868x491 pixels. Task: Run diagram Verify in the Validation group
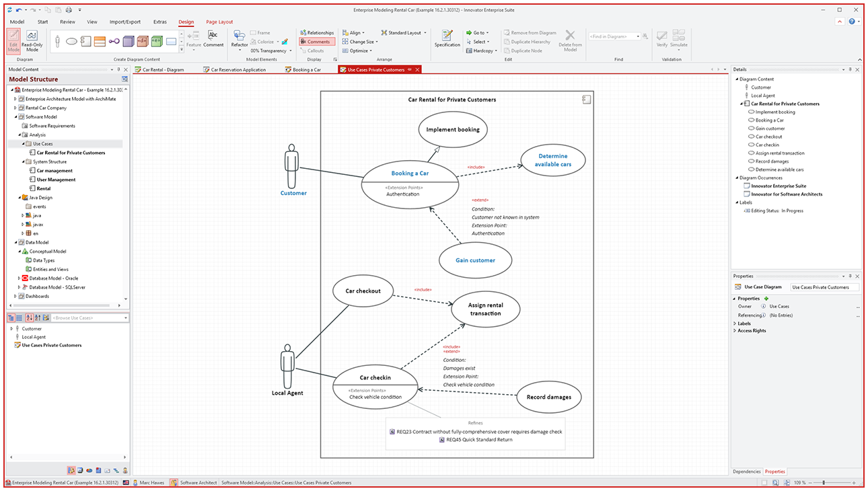[661, 40]
